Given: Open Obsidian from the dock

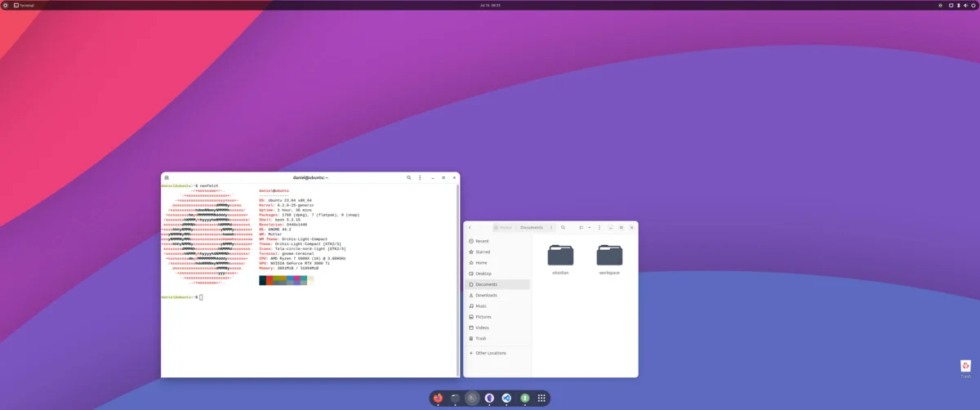Looking at the screenshot, I should pos(490,398).
